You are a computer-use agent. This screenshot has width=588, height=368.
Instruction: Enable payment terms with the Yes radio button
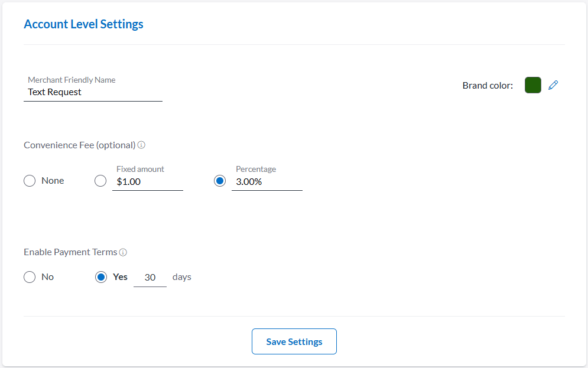(101, 277)
